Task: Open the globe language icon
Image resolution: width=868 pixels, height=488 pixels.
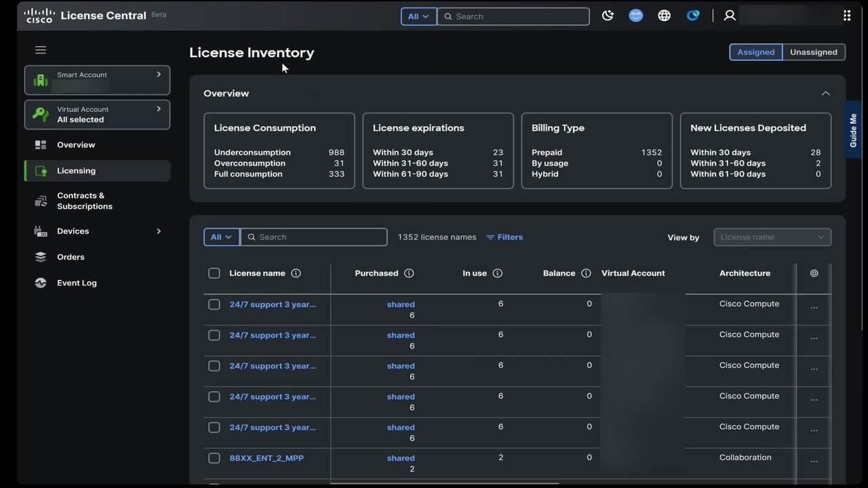Action: [x=665, y=16]
